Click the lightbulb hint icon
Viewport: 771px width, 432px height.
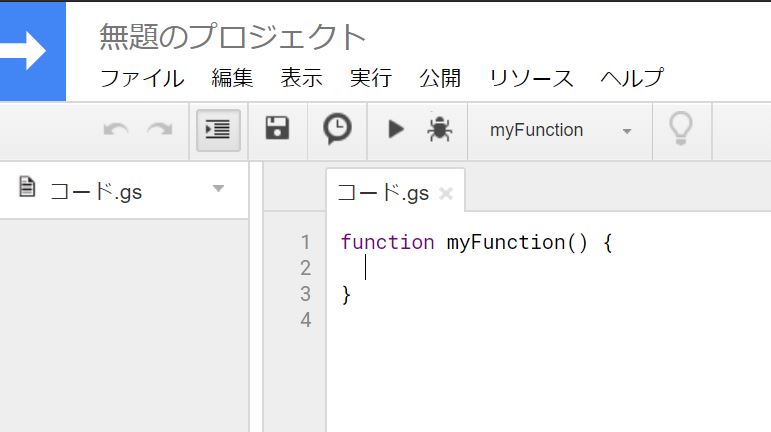click(x=680, y=129)
